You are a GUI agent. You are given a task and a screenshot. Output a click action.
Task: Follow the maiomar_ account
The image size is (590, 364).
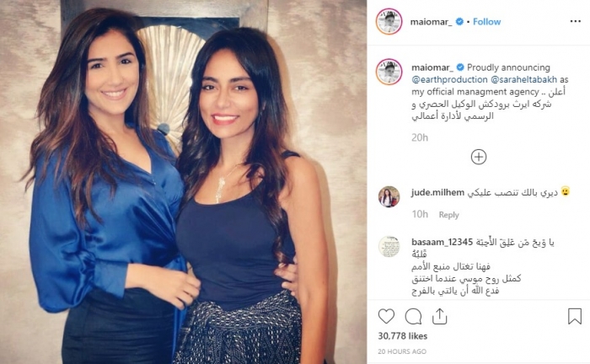(x=486, y=22)
